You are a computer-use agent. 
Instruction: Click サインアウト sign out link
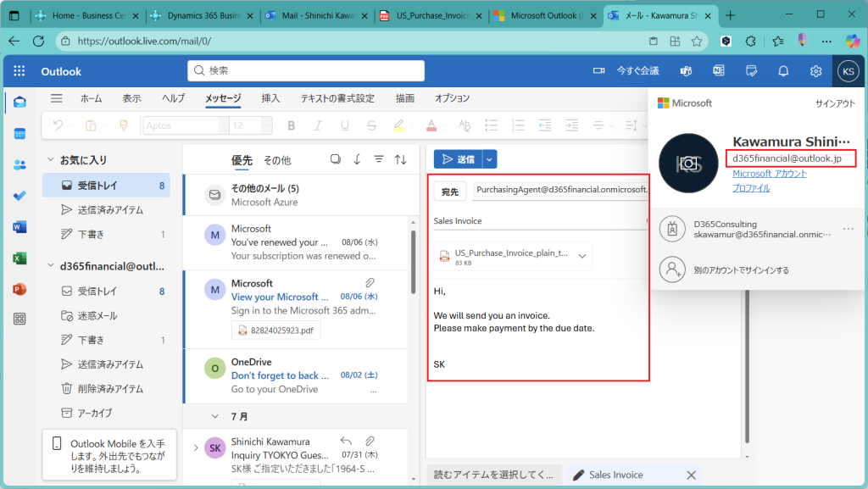[835, 103]
